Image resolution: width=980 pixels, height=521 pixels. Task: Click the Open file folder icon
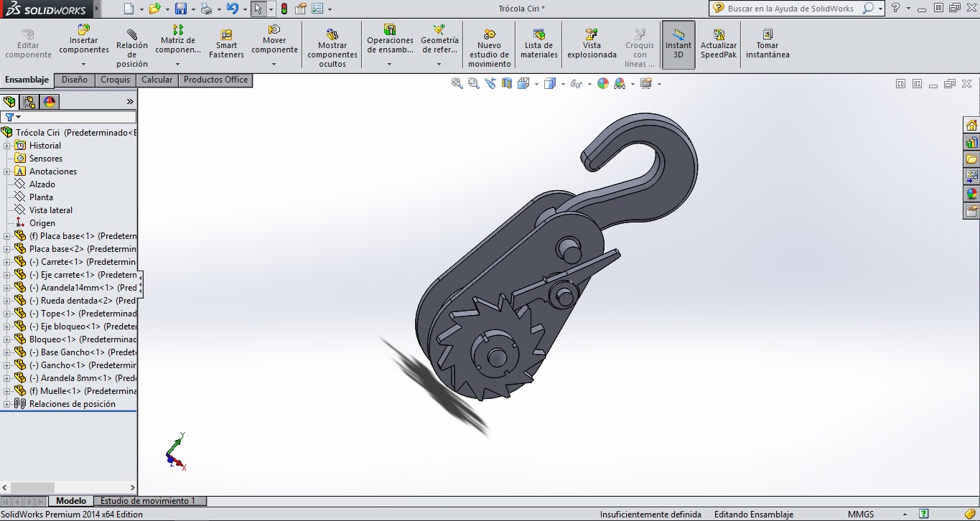pyautogui.click(x=154, y=9)
